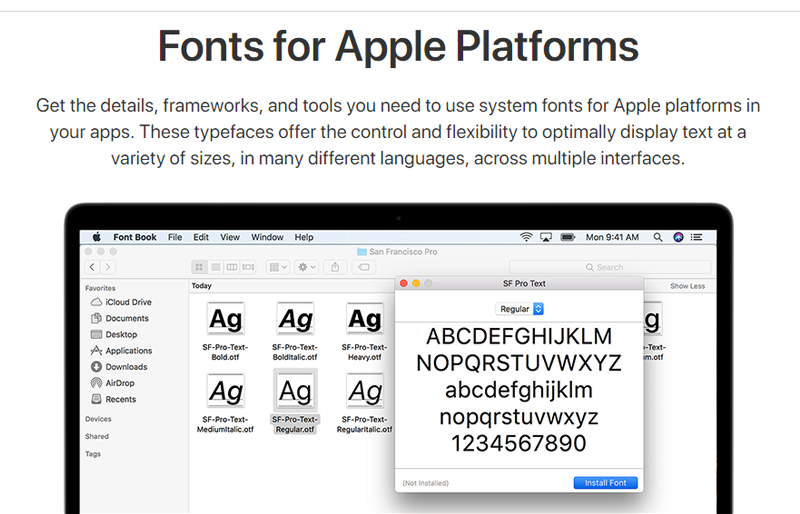The width and height of the screenshot is (800, 514).
Task: Select Desktop in sidebar
Action: pos(114,334)
